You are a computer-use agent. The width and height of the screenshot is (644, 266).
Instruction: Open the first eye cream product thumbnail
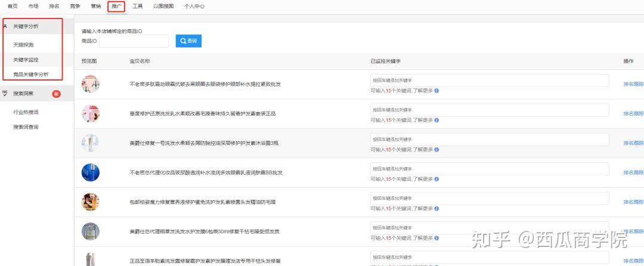[91, 84]
